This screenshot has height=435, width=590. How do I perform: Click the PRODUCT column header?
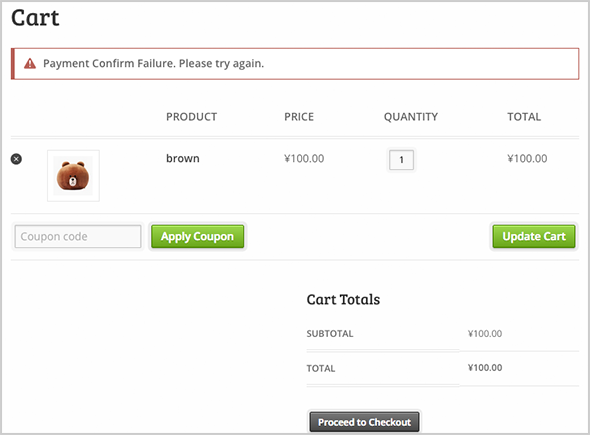tap(192, 117)
